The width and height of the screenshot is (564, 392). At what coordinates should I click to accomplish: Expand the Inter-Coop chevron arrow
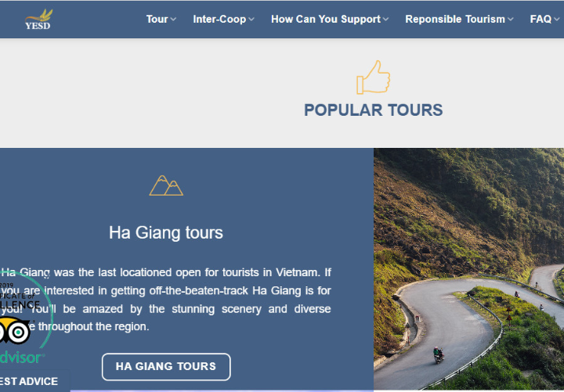[251, 20]
